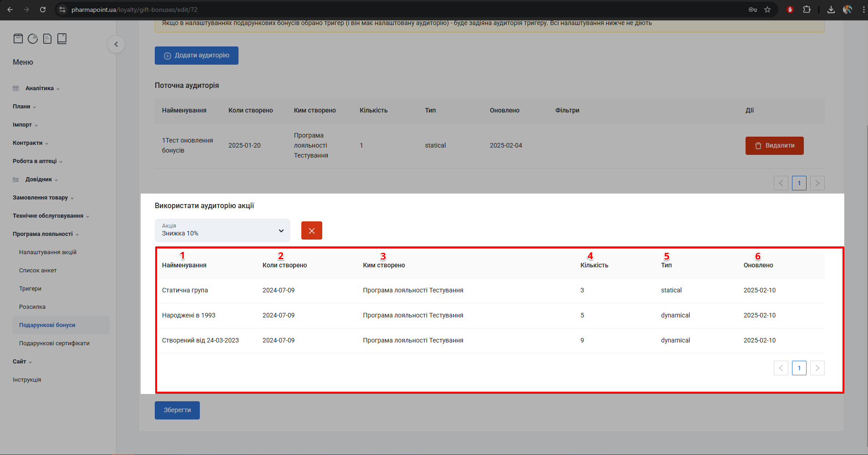The height and width of the screenshot is (455, 868).
Task: Reload the page with the refresh icon
Action: 43,10
